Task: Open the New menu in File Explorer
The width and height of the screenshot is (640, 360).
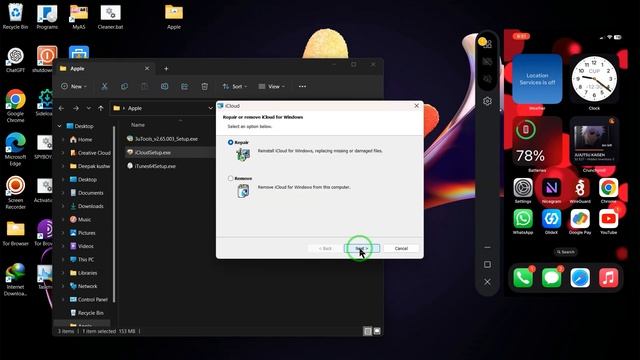Action: coord(74,87)
